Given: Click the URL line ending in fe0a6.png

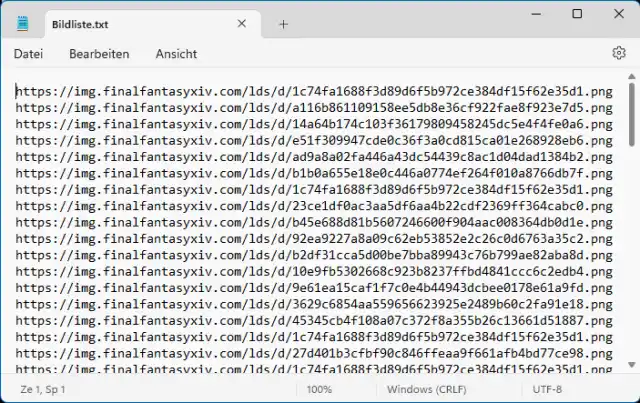Looking at the screenshot, I should (x=314, y=124).
